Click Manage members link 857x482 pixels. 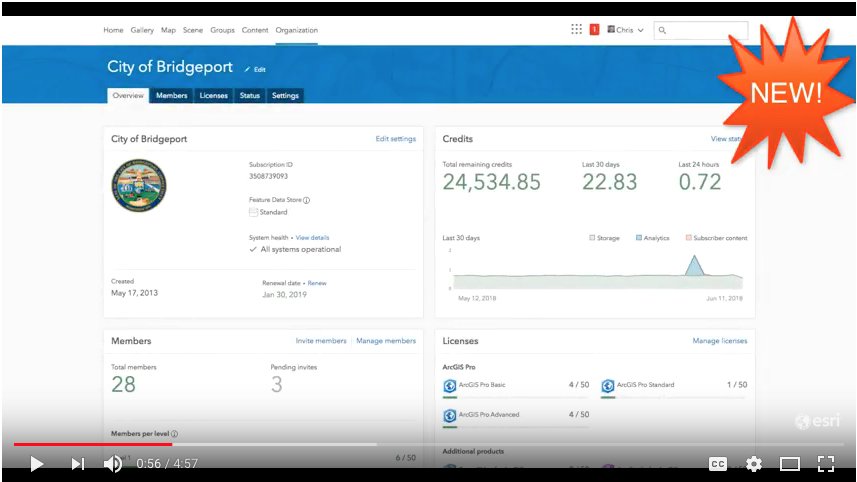click(x=386, y=340)
